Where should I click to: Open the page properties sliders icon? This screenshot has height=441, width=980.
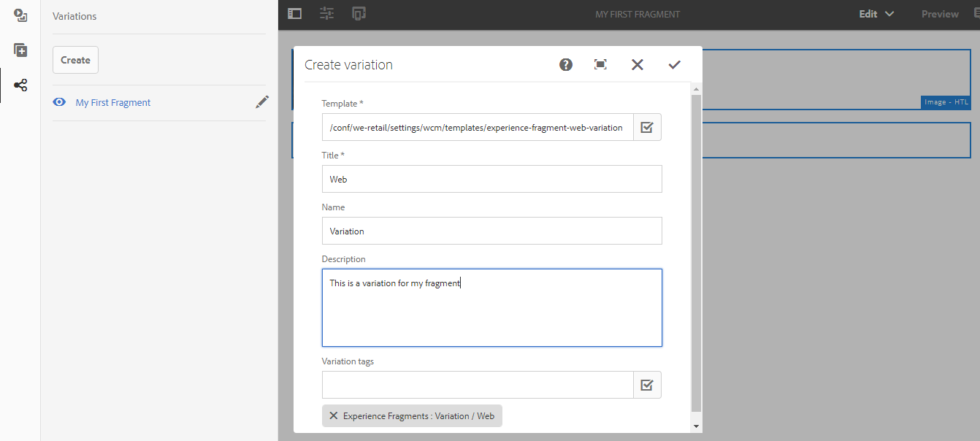(x=326, y=13)
